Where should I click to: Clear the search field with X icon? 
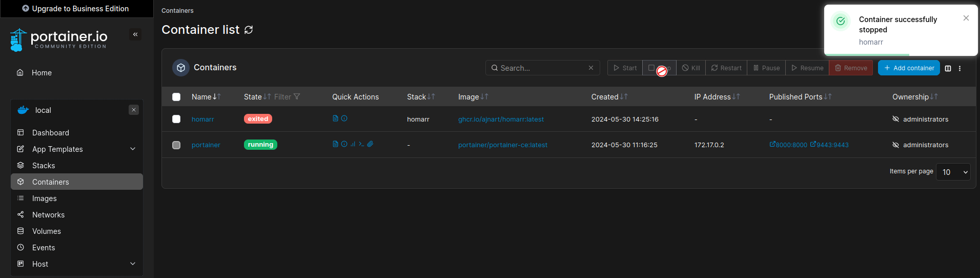(x=591, y=68)
